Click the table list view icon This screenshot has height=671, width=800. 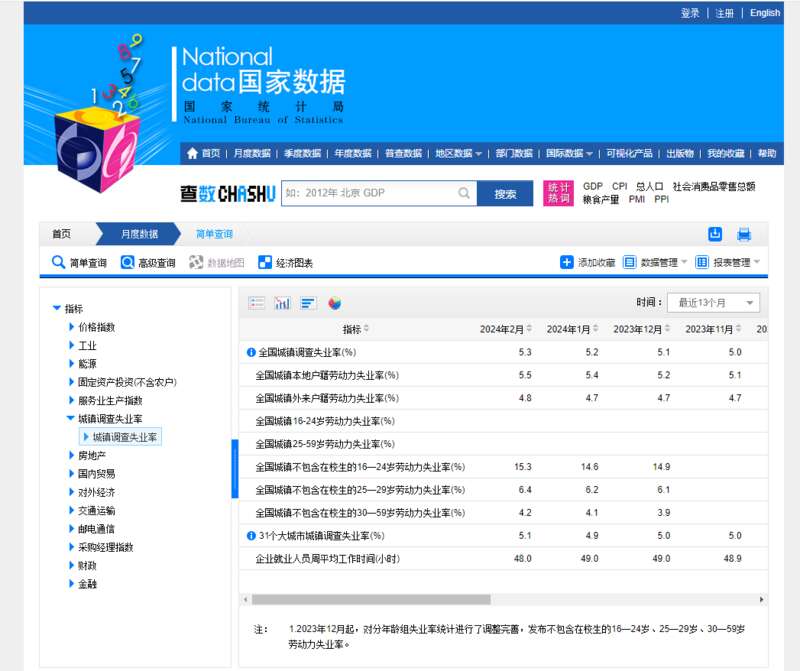click(x=256, y=303)
